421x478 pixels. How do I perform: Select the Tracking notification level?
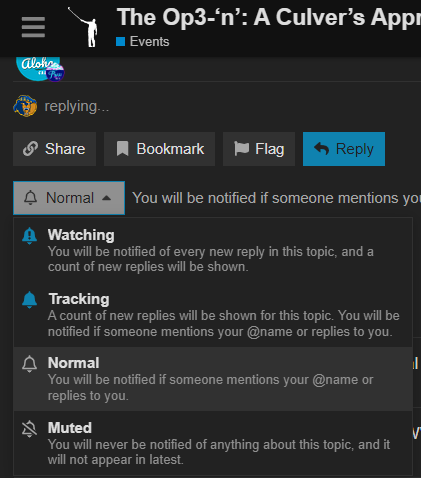coord(213,315)
